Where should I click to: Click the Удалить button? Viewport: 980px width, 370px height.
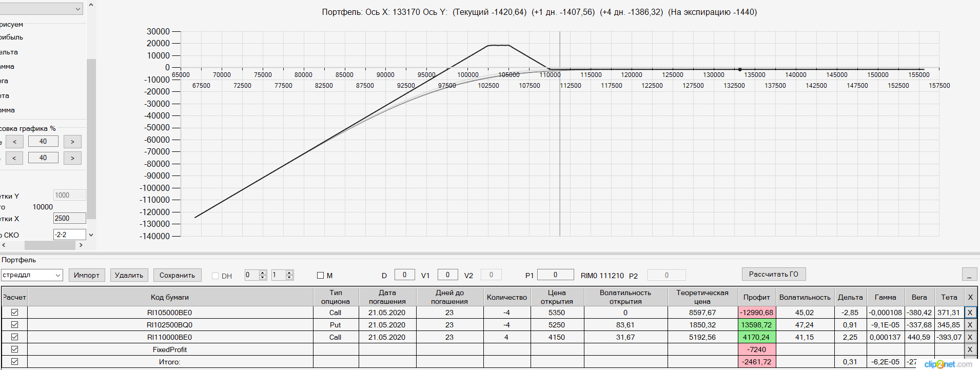[x=129, y=275]
